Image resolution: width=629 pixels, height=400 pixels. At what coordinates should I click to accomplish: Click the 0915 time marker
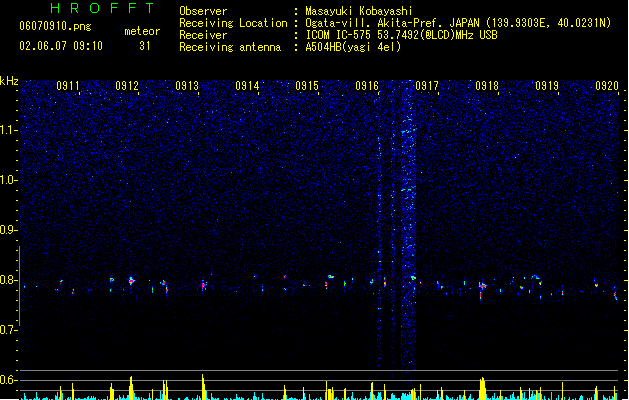[307, 86]
